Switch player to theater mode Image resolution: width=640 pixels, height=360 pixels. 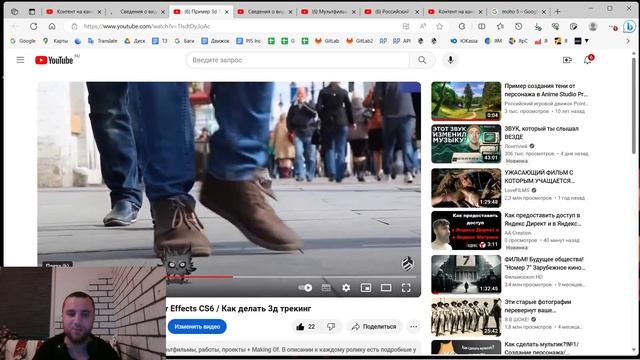386,288
